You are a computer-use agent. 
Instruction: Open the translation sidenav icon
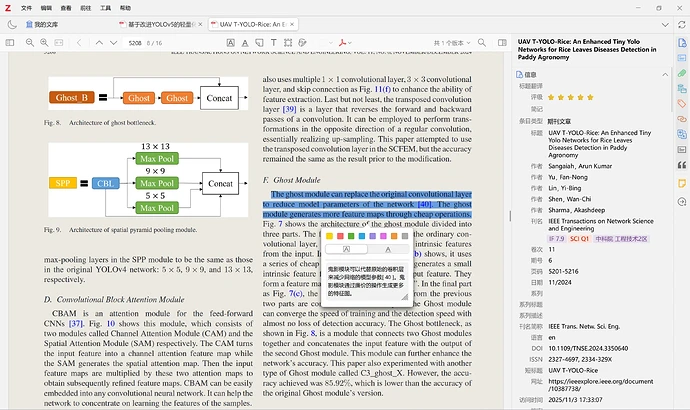(682, 134)
